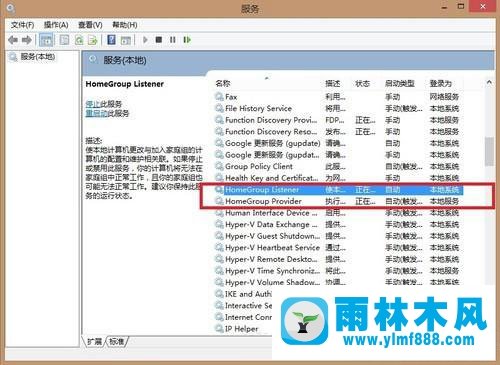
Task: Open the 文件(F) menu
Action: (x=22, y=25)
